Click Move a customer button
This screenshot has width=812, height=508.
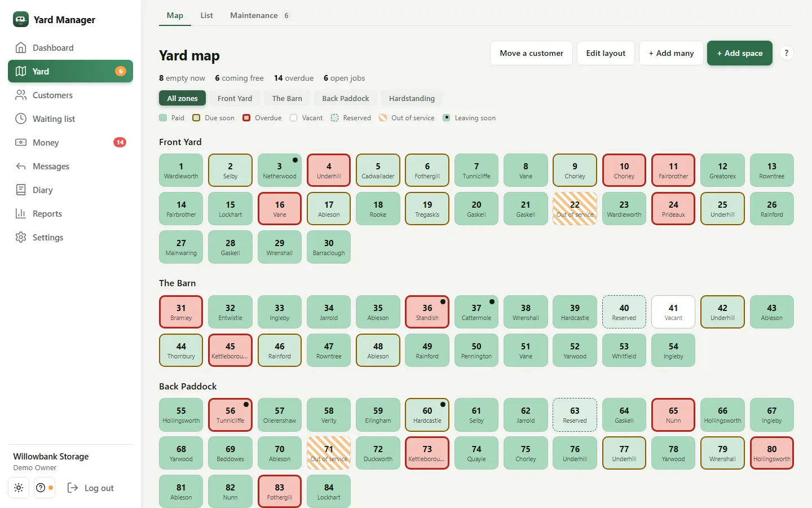tap(531, 53)
